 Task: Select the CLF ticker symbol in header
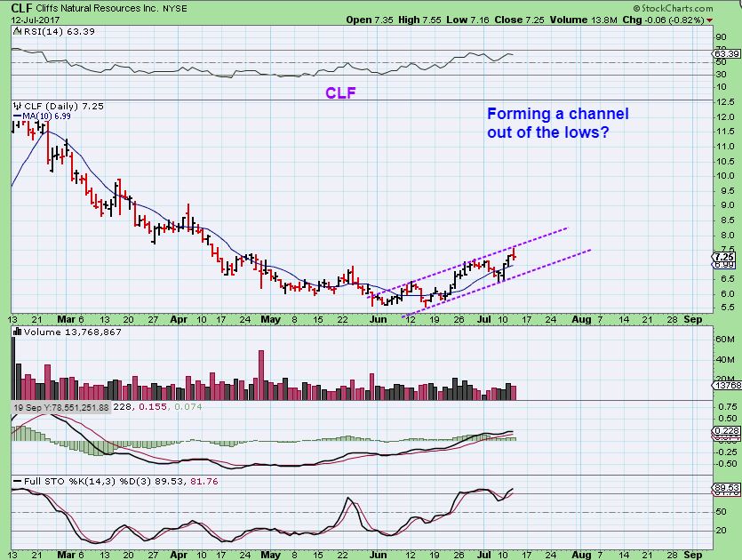tap(21, 8)
